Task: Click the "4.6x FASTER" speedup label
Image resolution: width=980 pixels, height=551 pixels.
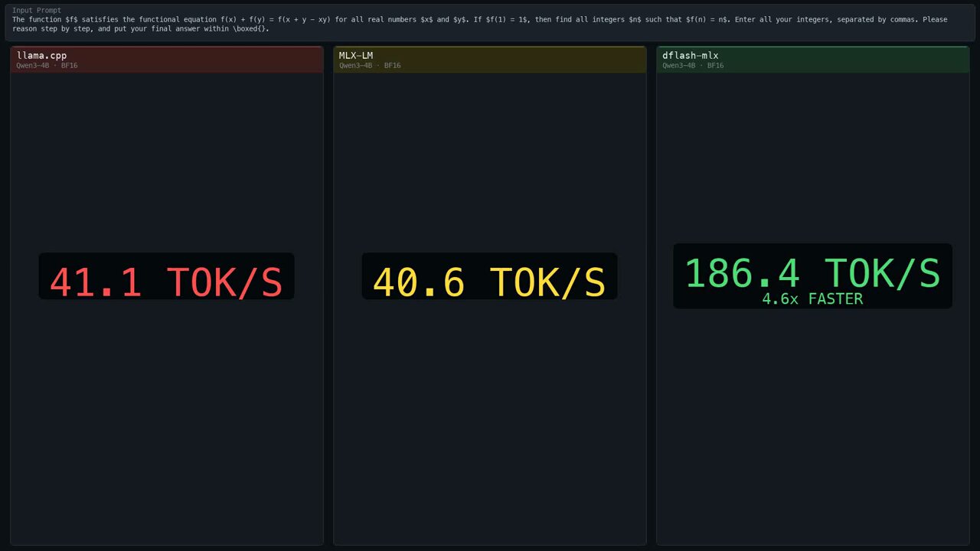Action: coord(812,299)
